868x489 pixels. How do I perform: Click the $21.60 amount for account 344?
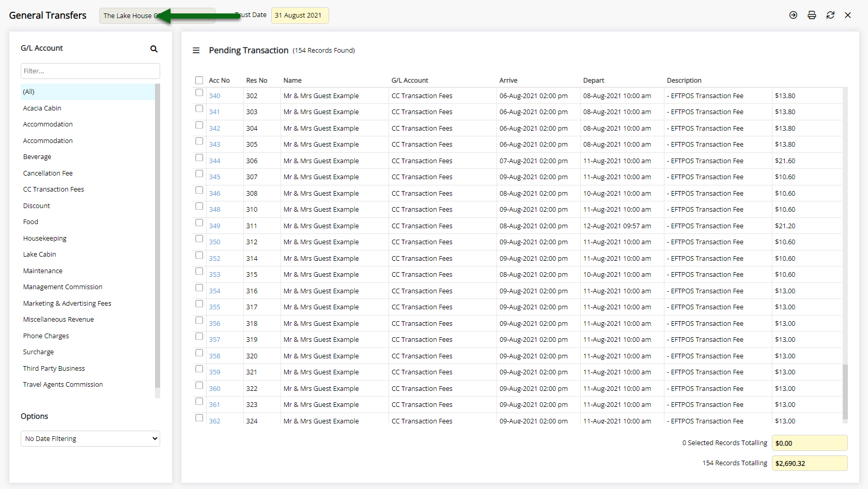[x=785, y=161]
